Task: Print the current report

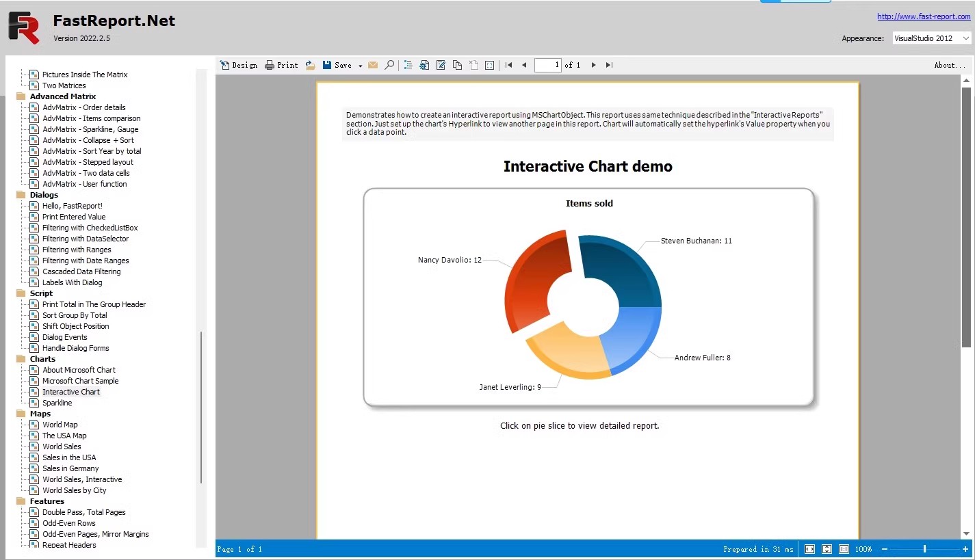Action: click(281, 65)
